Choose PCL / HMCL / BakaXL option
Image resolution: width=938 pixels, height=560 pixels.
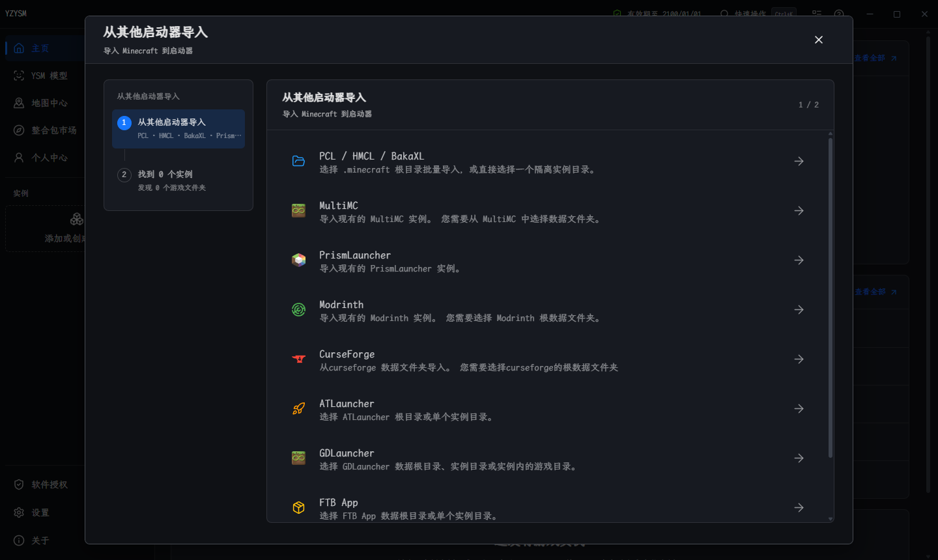[548, 161]
